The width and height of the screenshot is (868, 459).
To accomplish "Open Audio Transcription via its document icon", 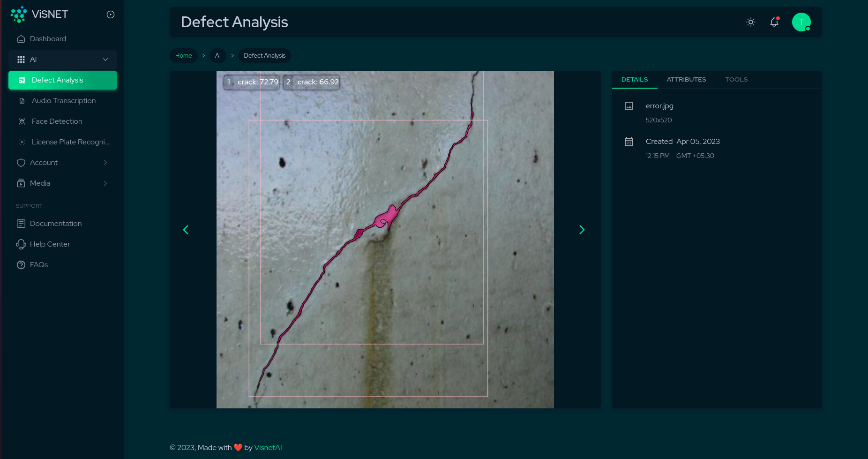I will pyautogui.click(x=21, y=100).
